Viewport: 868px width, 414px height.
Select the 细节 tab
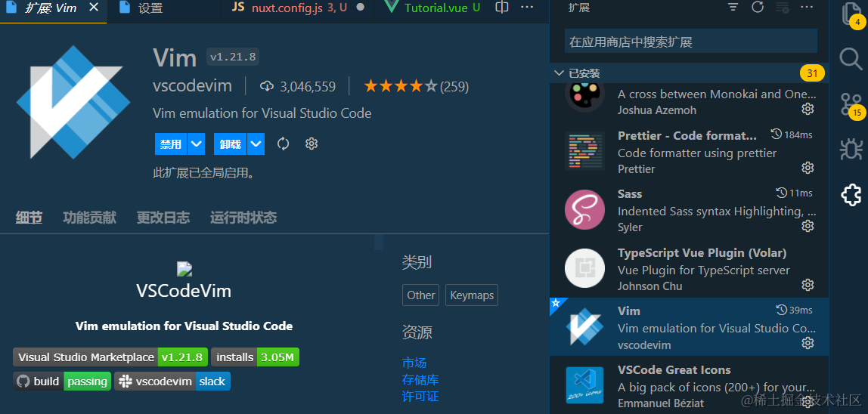(x=29, y=218)
